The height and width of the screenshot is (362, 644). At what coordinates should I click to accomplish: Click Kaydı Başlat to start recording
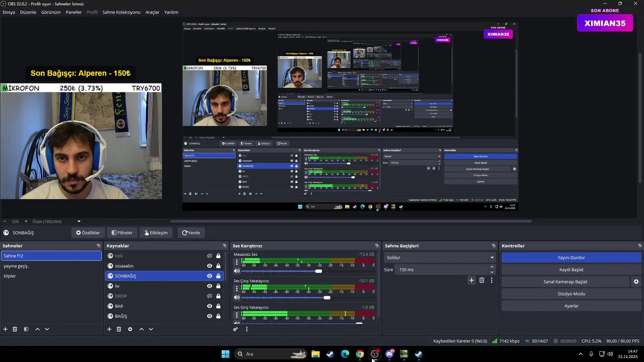tap(571, 269)
